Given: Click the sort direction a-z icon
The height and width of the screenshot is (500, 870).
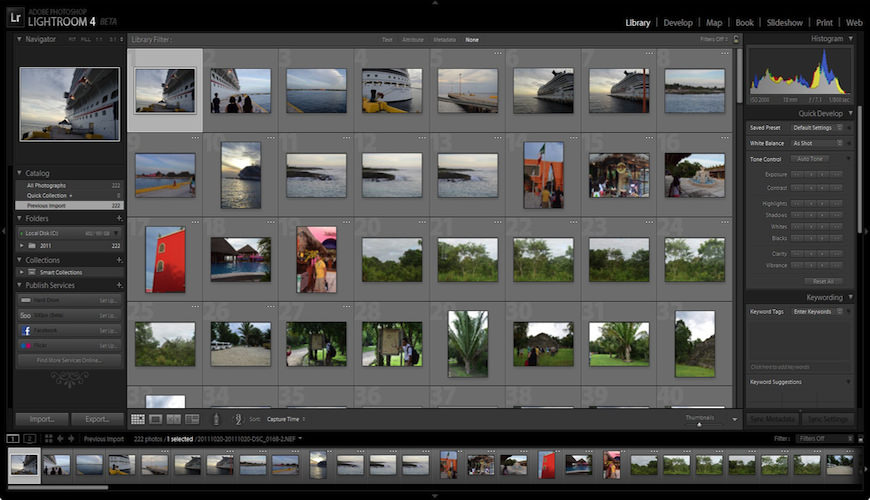Looking at the screenshot, I should click(x=238, y=419).
